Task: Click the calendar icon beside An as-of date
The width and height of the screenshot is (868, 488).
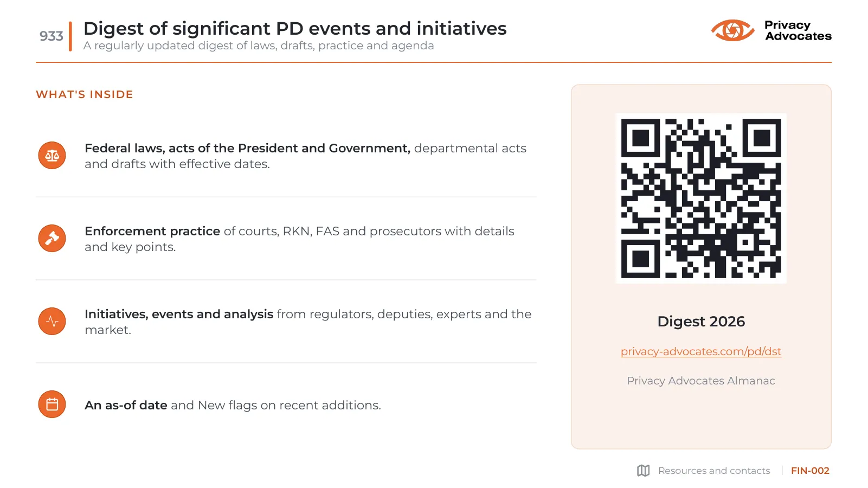Action: (52, 404)
